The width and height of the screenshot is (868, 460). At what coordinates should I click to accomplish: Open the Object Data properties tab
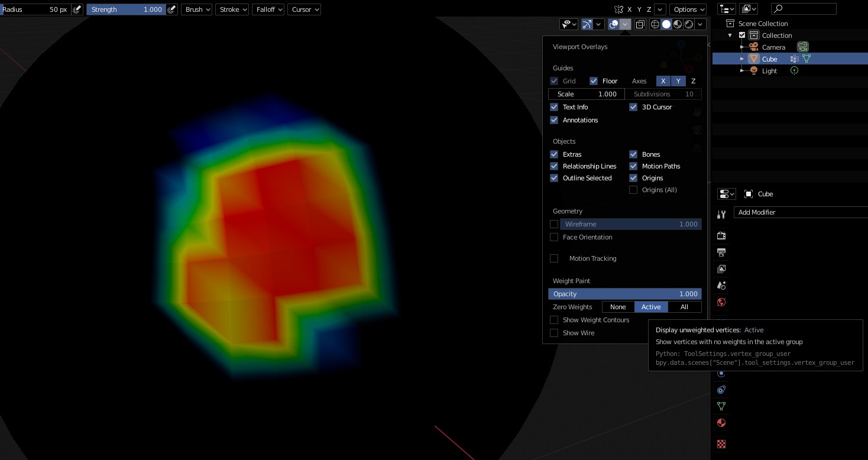(x=721, y=406)
